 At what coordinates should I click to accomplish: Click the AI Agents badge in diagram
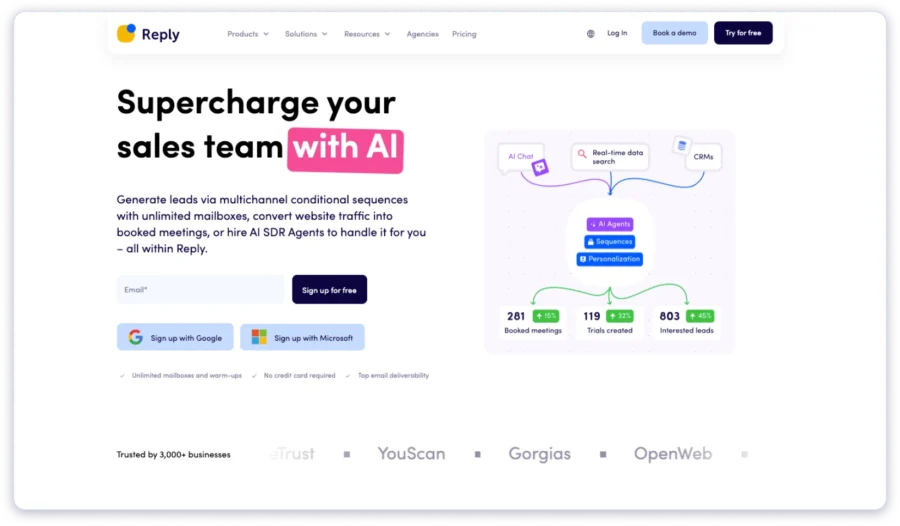click(609, 224)
